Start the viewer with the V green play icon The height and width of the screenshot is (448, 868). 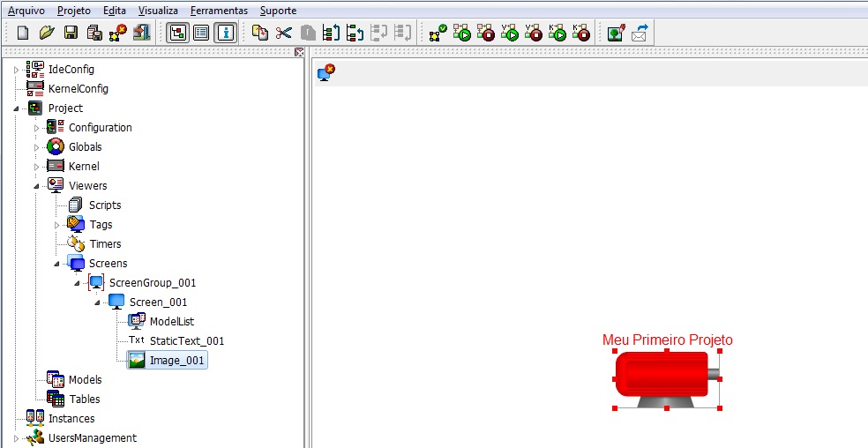click(x=509, y=33)
